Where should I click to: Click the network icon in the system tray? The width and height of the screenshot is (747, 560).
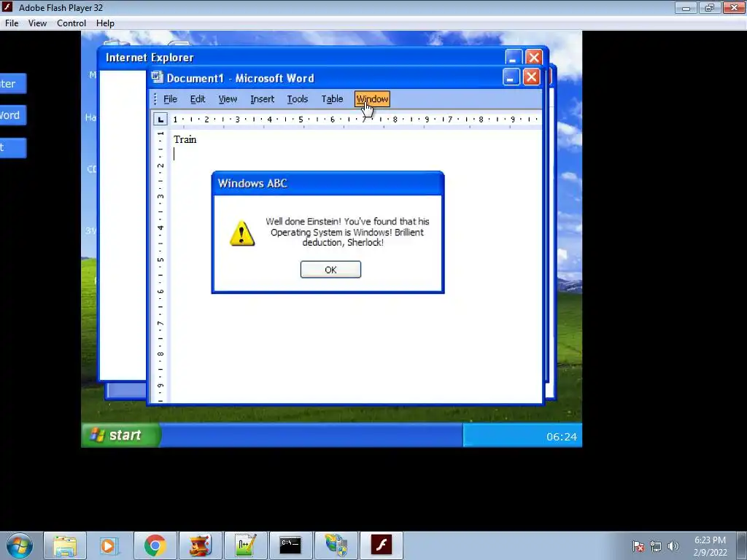pos(656,546)
